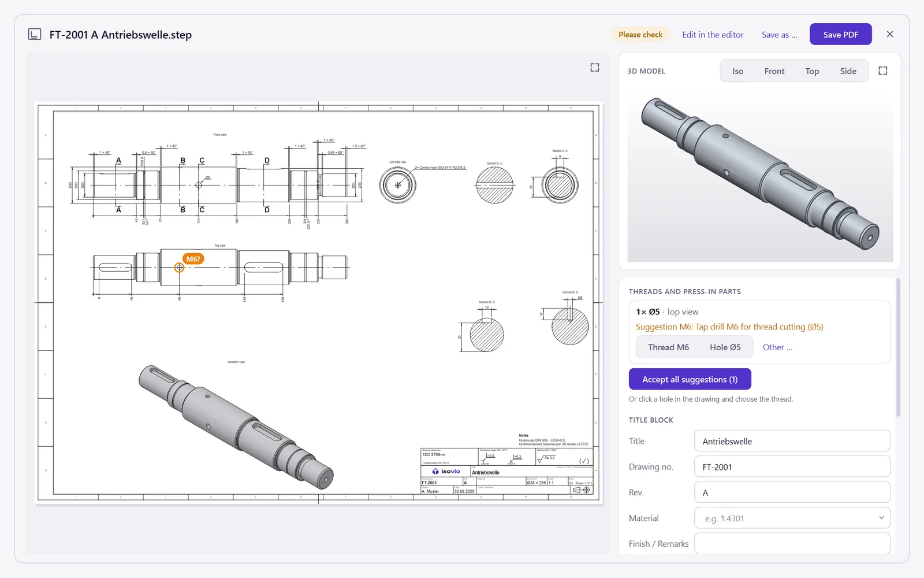This screenshot has height=578, width=924.
Task: Click the isometric shaft view in the drawing
Action: pos(236,427)
